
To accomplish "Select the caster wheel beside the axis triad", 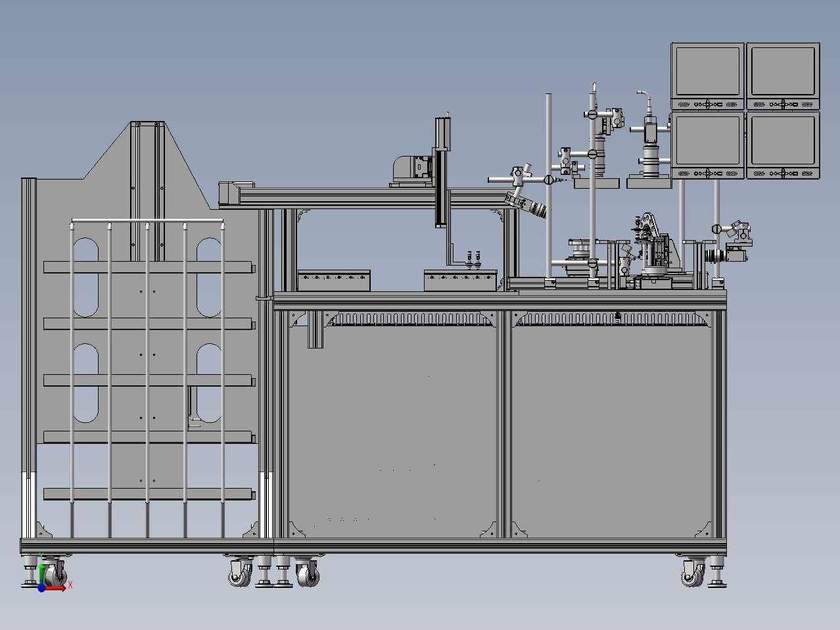I will coord(55,573).
